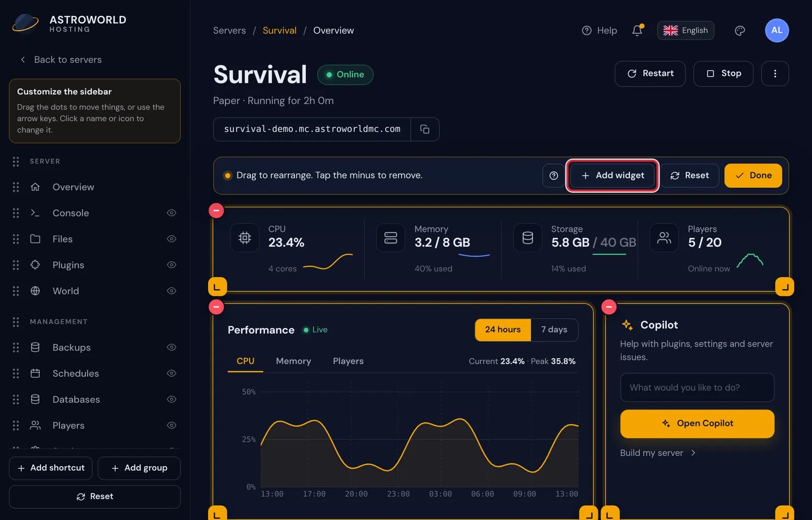
Task: Click the Done button
Action: (753, 176)
